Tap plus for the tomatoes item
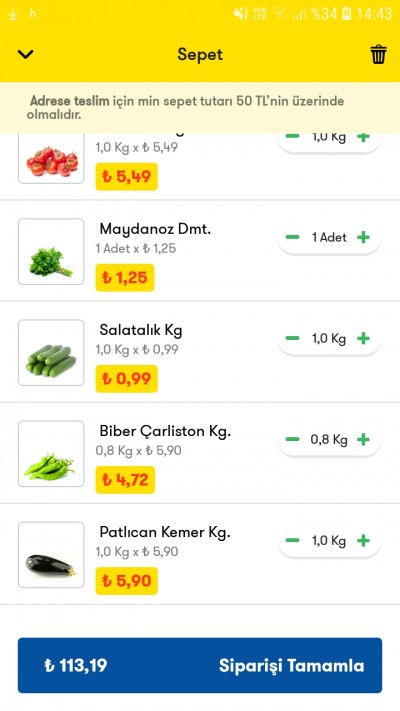 coord(363,137)
